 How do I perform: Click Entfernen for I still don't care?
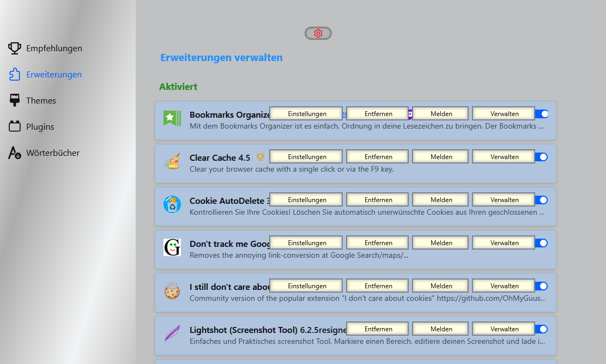click(377, 286)
